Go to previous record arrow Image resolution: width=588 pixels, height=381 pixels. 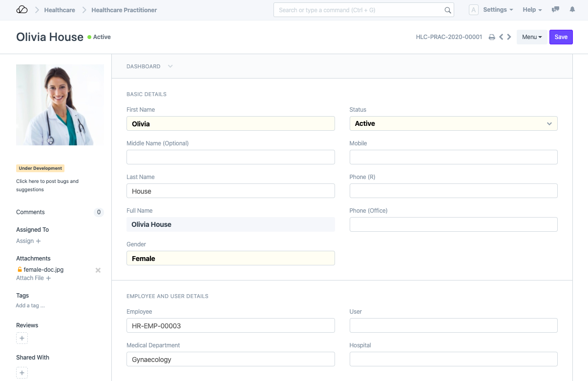tap(501, 37)
